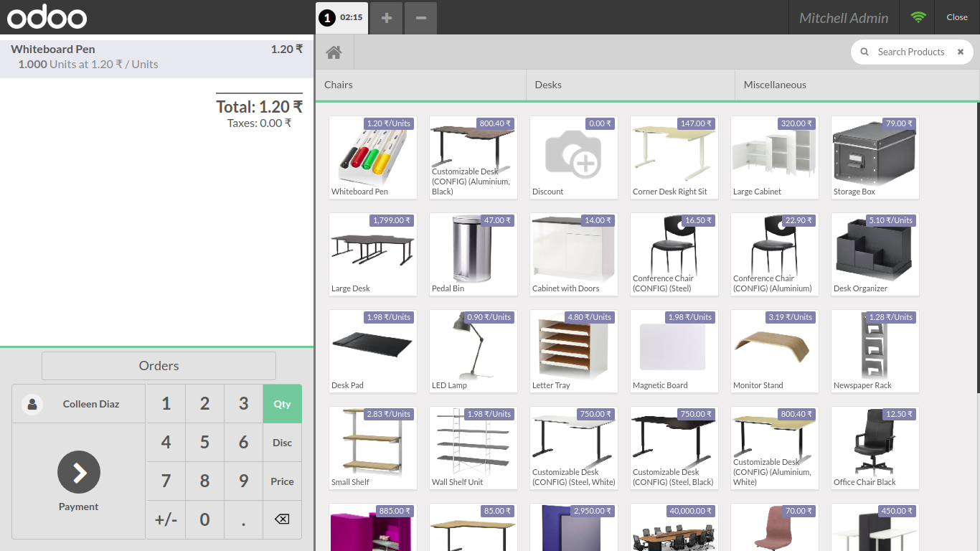Switch numpad to Price mode
This screenshot has height=551, width=980.
coord(282,481)
